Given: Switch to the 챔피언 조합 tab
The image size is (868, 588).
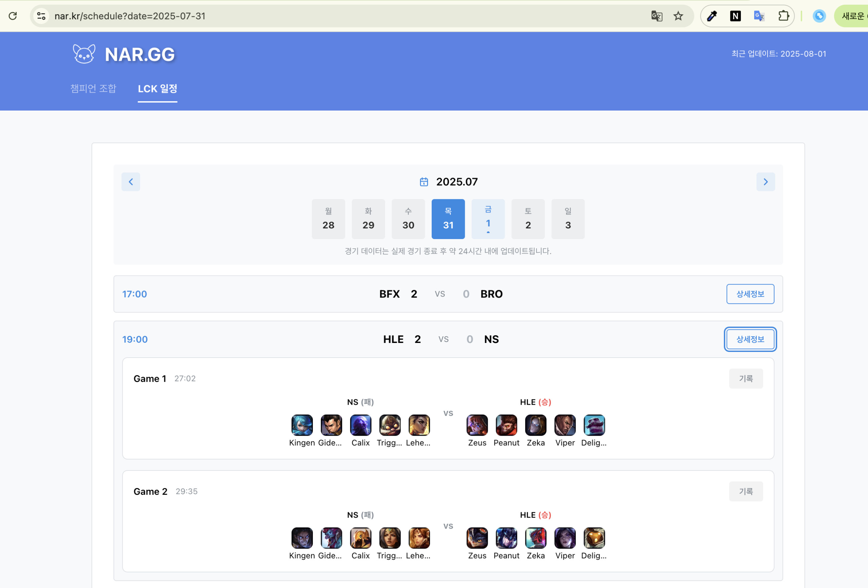Looking at the screenshot, I should (x=93, y=88).
